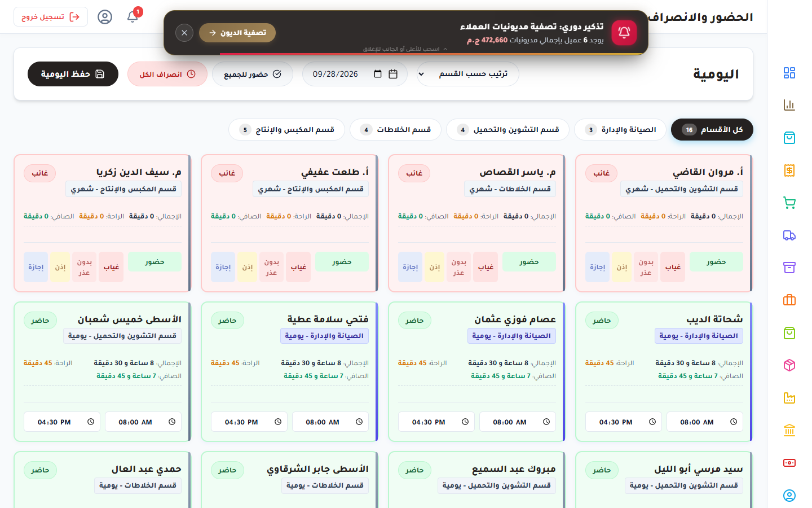812x508 pixels.
Task: Mark أ. مروان القاضي as حضور
Action: (x=716, y=262)
